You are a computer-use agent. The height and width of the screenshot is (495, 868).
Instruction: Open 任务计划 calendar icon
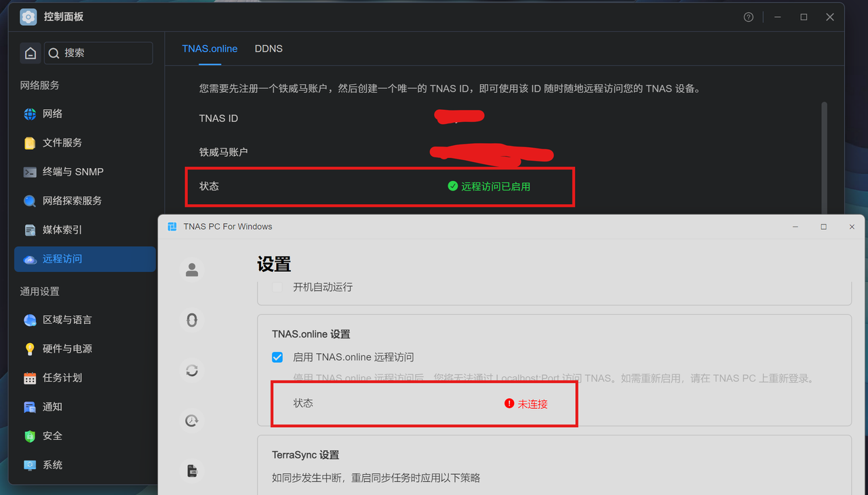30,378
